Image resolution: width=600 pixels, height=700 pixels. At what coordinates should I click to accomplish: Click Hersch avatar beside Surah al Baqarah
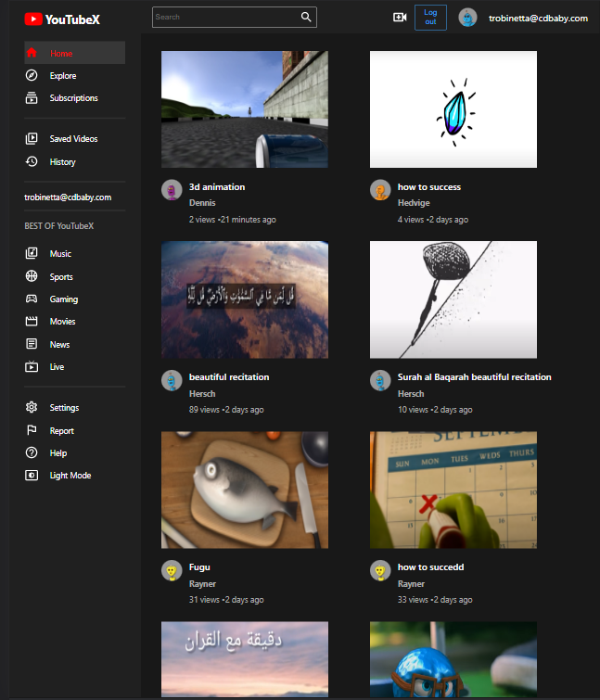tap(380, 380)
